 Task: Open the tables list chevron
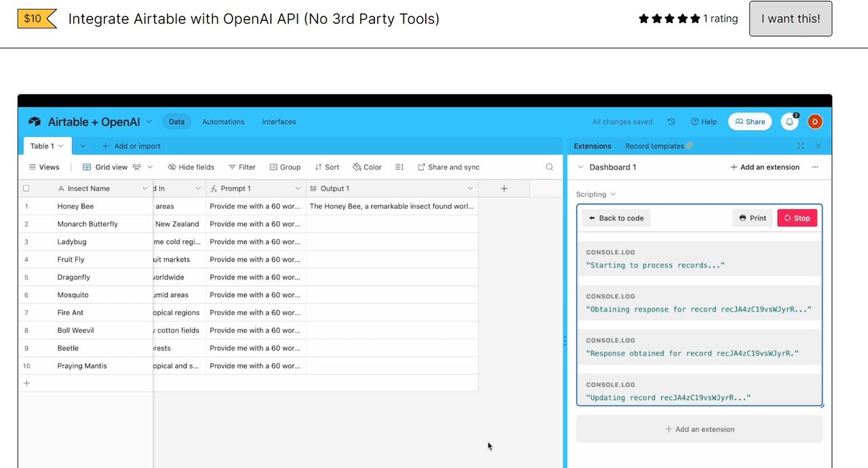point(83,146)
